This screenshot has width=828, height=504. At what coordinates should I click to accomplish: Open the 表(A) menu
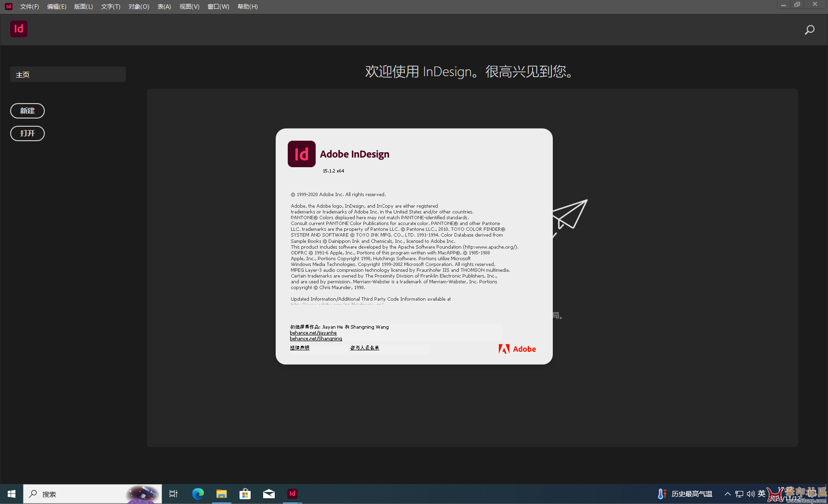point(164,7)
